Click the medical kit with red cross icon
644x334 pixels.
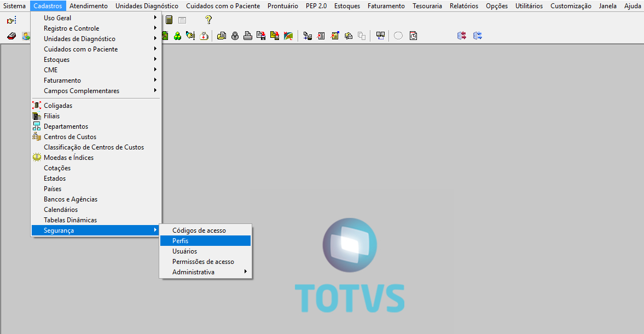coord(204,36)
